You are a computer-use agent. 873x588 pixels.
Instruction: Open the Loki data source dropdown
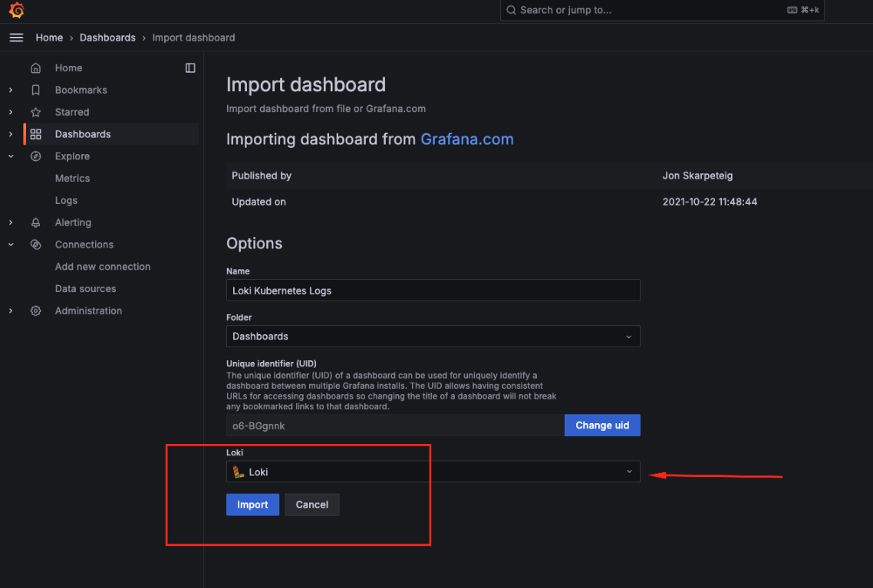tap(433, 471)
